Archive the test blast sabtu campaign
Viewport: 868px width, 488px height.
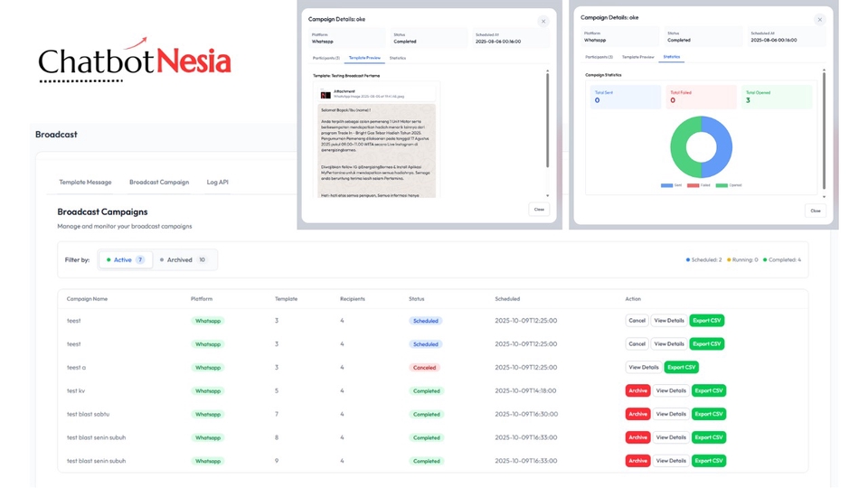coord(637,414)
